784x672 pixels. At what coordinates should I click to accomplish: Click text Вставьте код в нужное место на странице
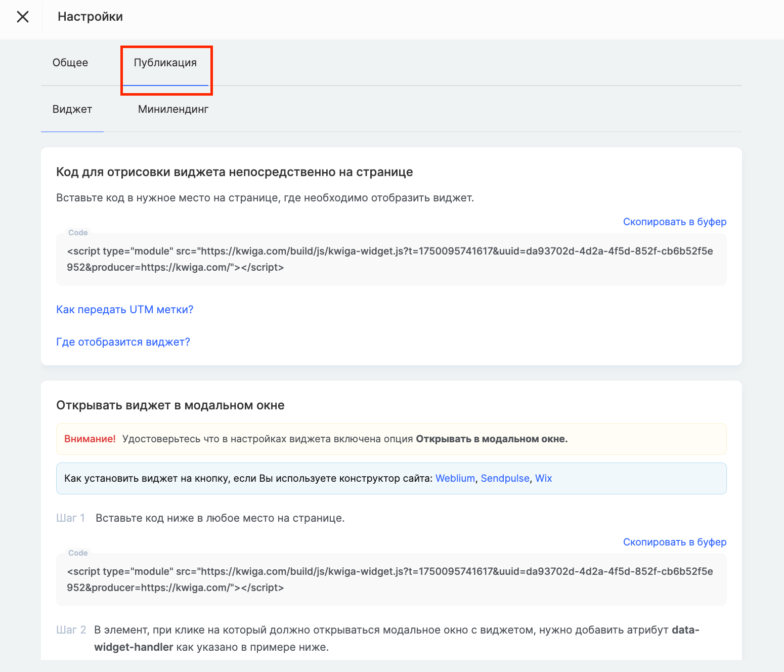coord(167,198)
